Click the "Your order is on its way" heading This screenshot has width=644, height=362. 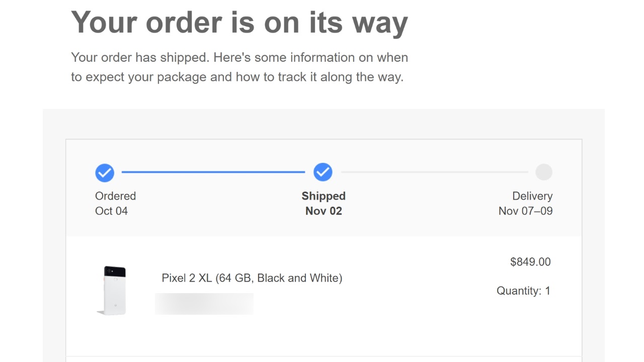[239, 23]
